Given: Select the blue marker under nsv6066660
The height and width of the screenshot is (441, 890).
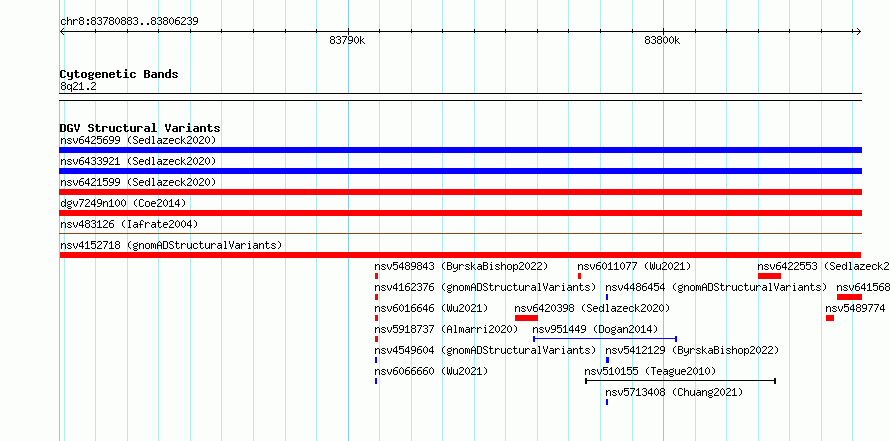Looking at the screenshot, I should (376, 381).
